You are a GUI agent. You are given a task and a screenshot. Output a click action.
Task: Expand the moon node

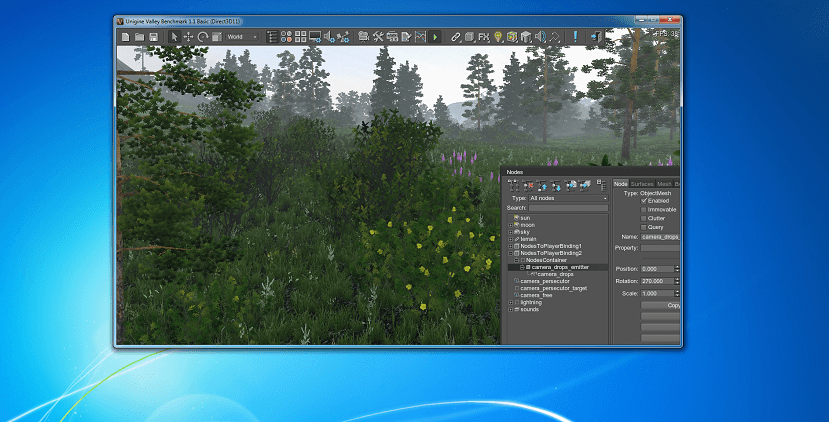511,225
